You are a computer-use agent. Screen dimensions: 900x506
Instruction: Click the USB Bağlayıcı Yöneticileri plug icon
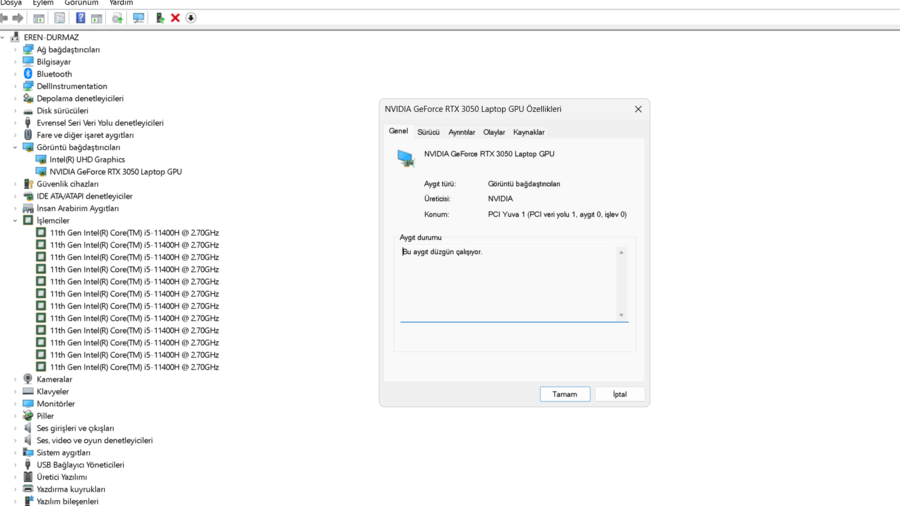click(28, 465)
